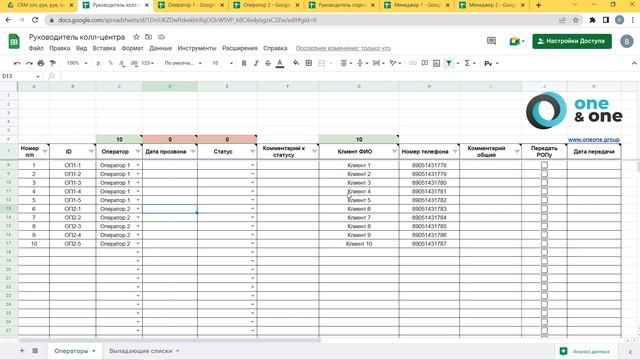Toggle bold formatting

(244, 63)
